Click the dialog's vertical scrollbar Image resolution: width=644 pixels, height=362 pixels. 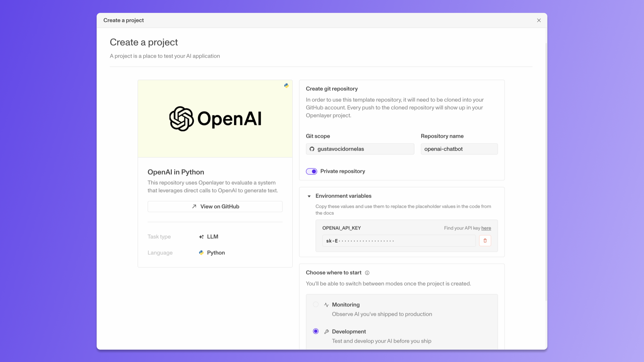tap(546, 172)
